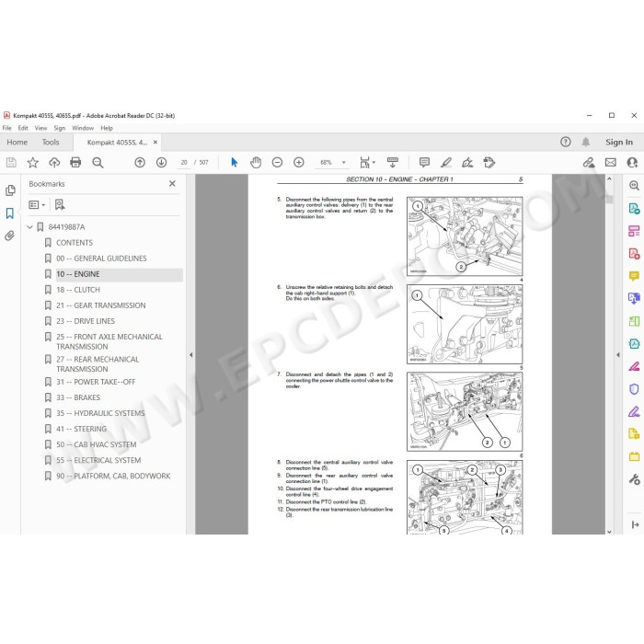Image resolution: width=644 pixels, height=644 pixels.
Task: Open the Help menu
Action: tap(107, 128)
